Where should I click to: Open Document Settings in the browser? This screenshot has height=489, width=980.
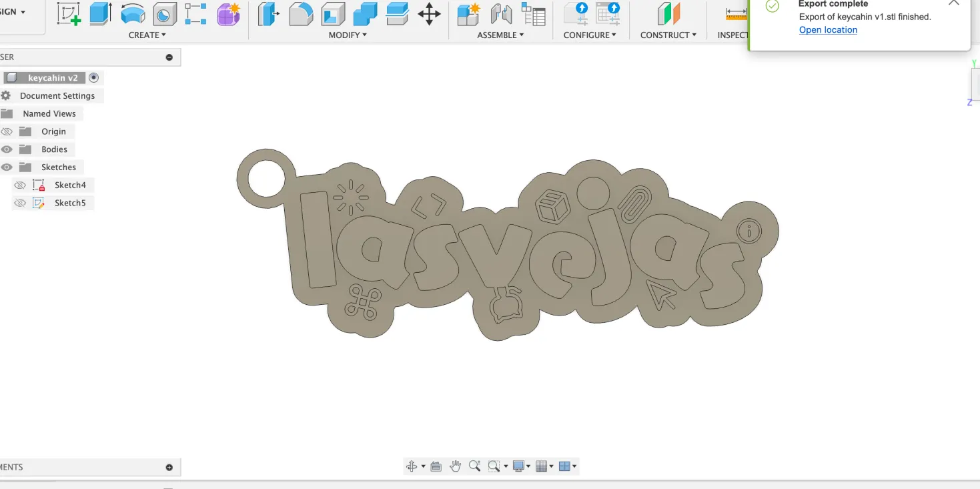pyautogui.click(x=57, y=96)
